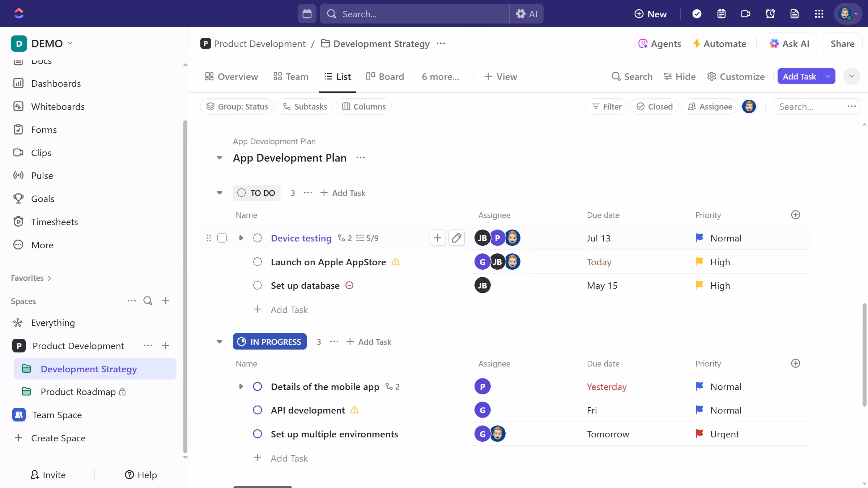Open the Filter options
Screen dimensions: 868x488
click(606, 107)
